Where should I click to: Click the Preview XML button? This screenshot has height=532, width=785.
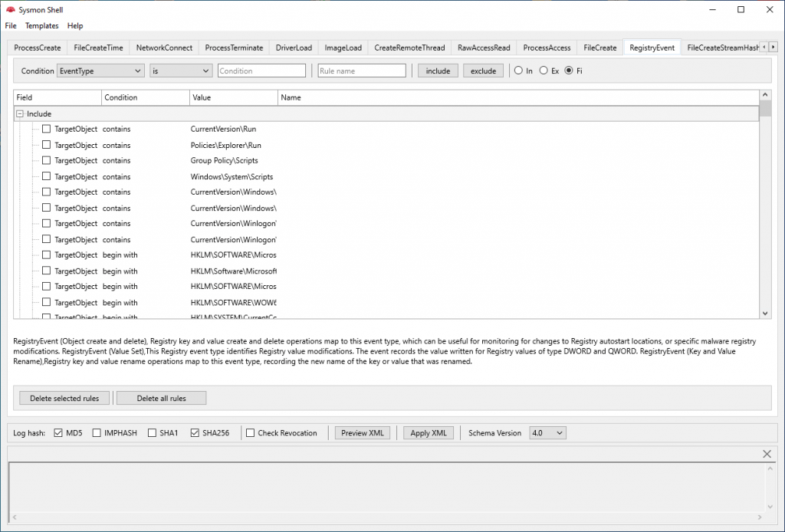[362, 432]
